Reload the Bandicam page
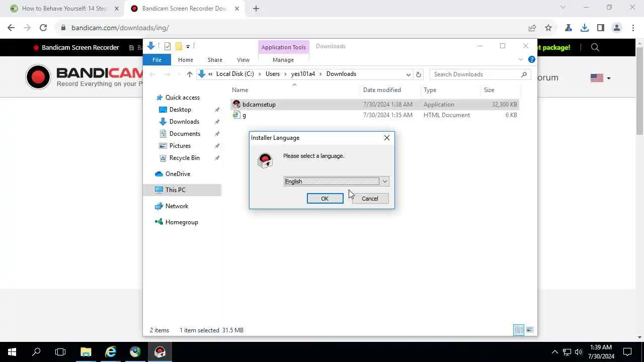The image size is (644, 362). pos(43,28)
